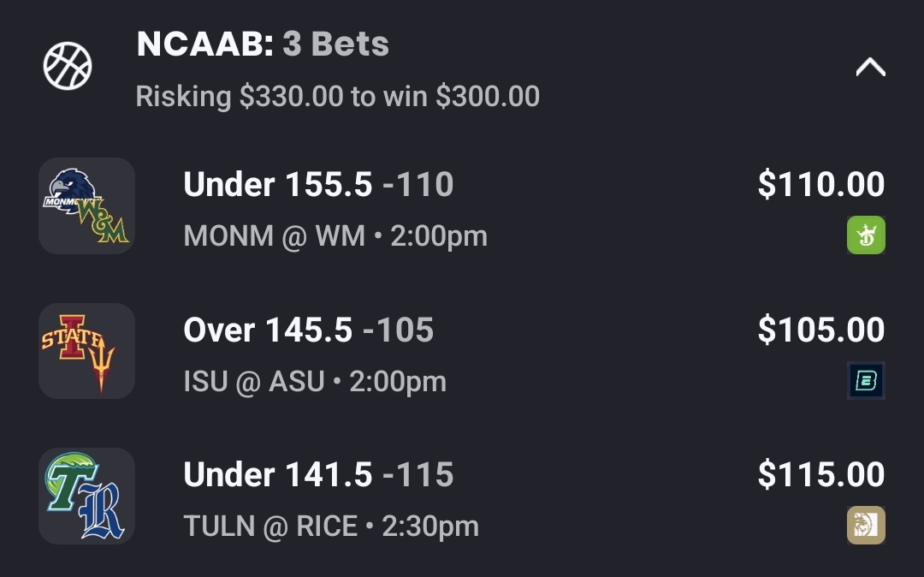Open ISU @ ASU 2:00pm matchup details
924x577 pixels.
(315, 382)
